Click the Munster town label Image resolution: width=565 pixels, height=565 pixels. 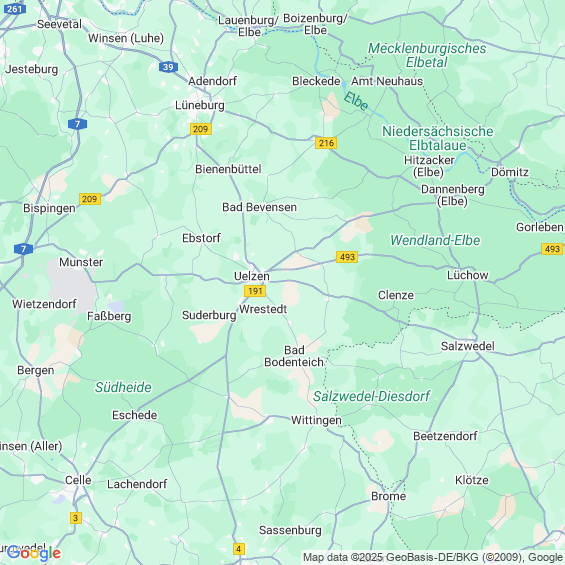(x=81, y=262)
